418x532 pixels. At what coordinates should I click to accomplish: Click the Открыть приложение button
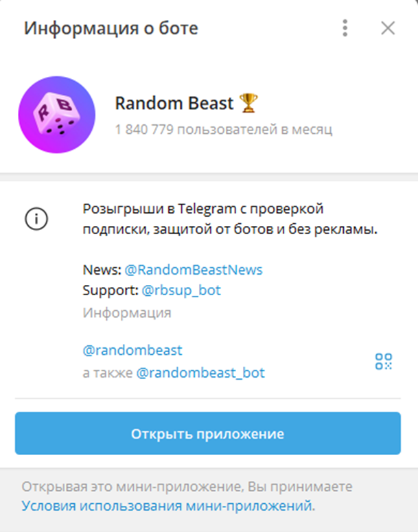208,433
